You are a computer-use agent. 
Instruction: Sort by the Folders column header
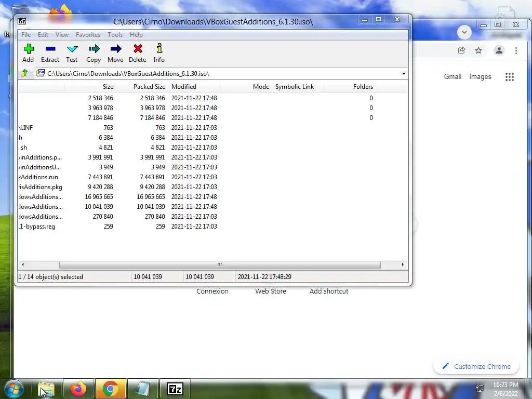click(350, 87)
